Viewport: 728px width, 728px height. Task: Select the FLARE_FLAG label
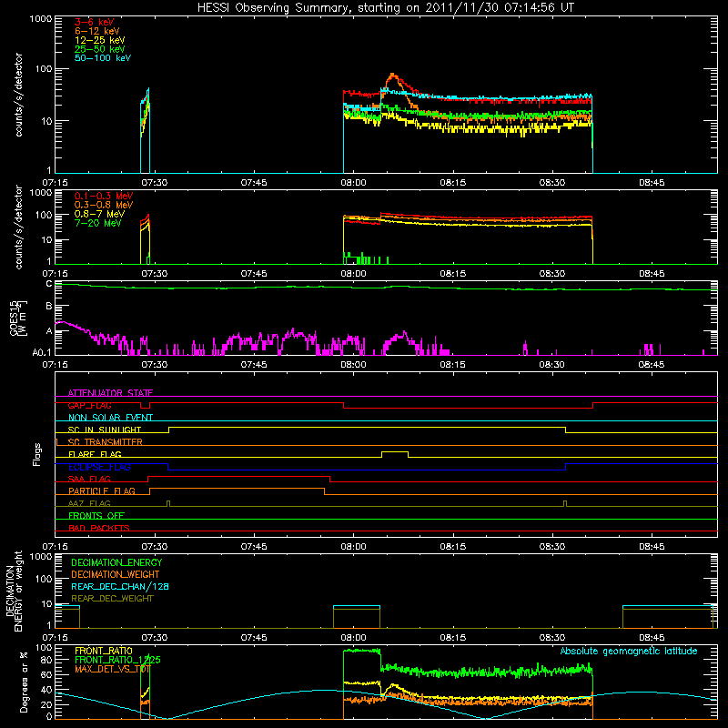click(95, 454)
